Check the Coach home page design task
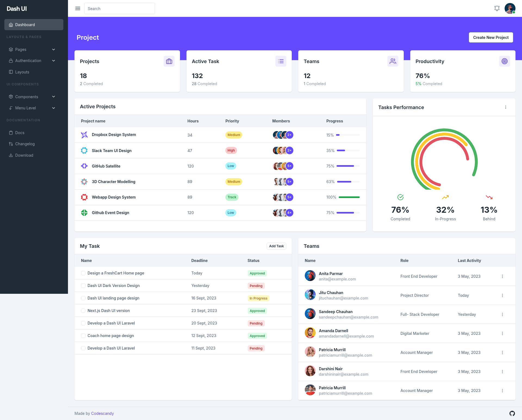 (83, 336)
